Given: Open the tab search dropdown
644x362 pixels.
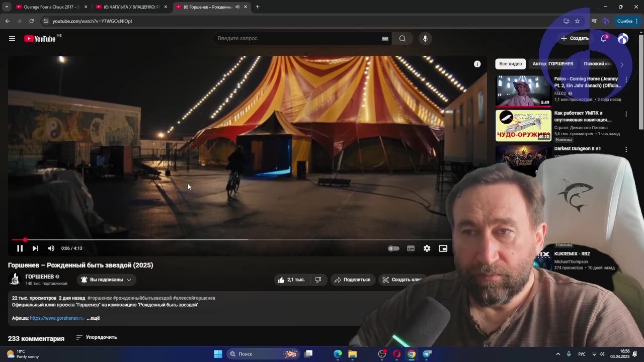Looking at the screenshot, I should [7, 7].
